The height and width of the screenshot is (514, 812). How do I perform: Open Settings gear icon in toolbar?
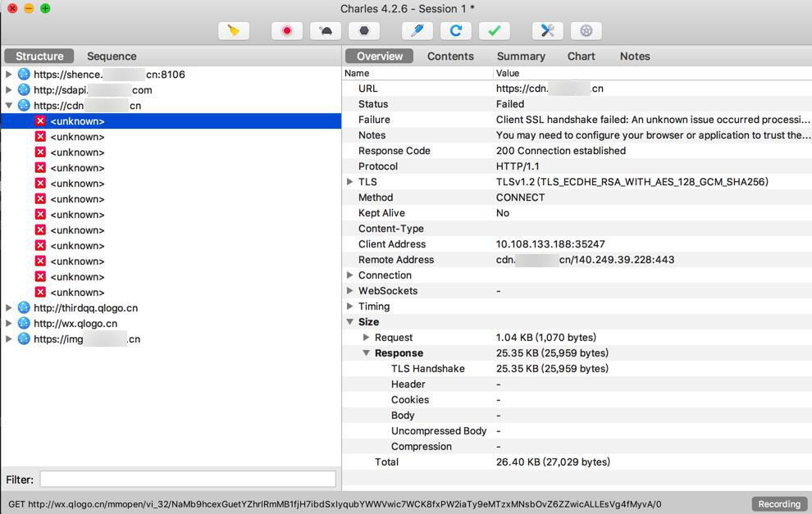(586, 30)
